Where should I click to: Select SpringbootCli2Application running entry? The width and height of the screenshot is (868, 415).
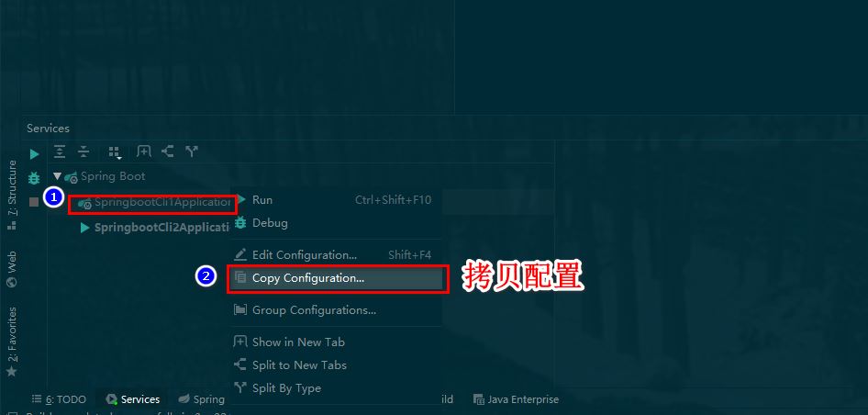pos(156,228)
